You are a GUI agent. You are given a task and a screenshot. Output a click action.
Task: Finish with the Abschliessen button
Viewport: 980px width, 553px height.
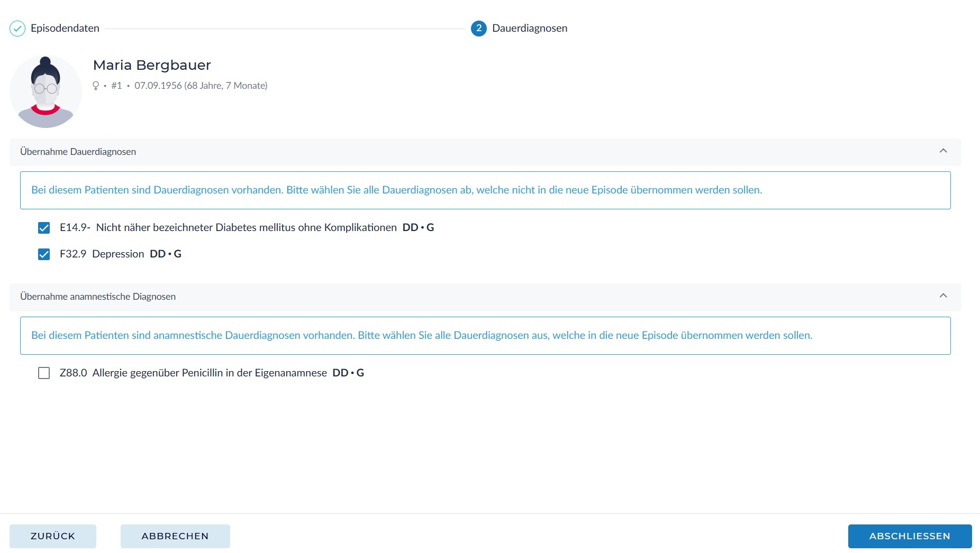point(909,536)
